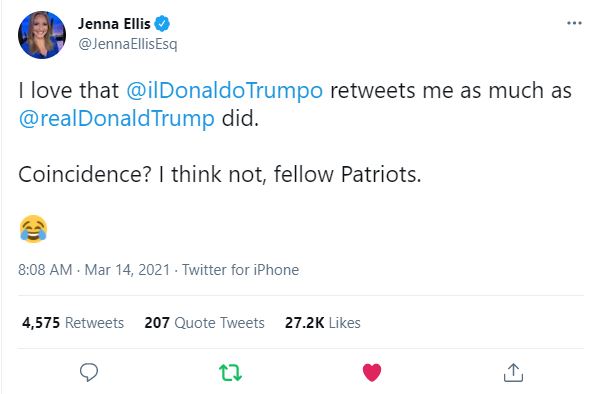Click the blue verified badge

point(162,24)
